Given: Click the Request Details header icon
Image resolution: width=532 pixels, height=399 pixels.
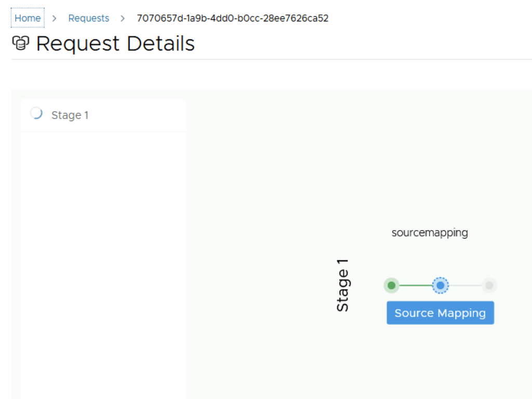Looking at the screenshot, I should tap(20, 44).
